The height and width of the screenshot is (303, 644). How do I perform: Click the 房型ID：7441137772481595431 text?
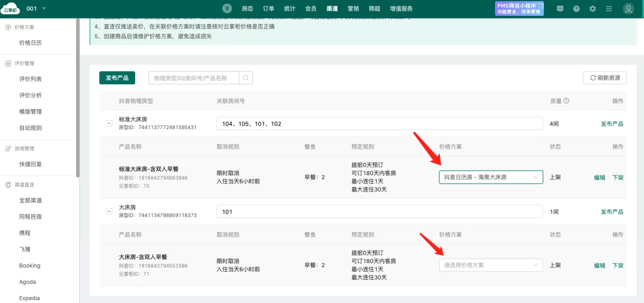tap(158, 128)
